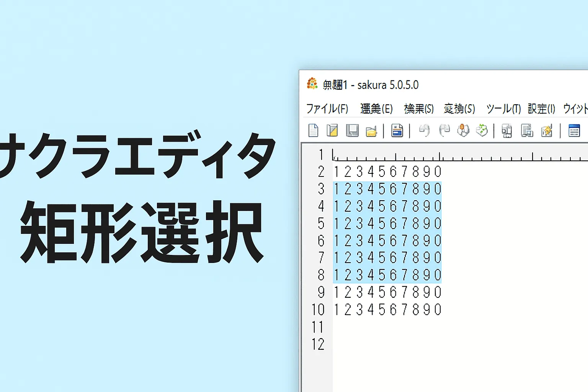Image resolution: width=588 pixels, height=392 pixels.
Task: Click the sakura app icon in title bar
Action: point(312,84)
